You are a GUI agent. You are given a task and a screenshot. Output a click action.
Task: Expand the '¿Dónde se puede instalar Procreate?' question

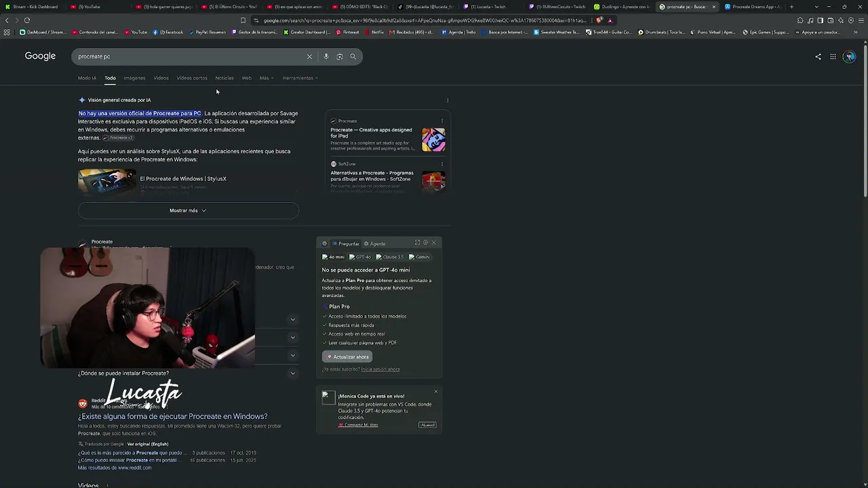[187, 373]
